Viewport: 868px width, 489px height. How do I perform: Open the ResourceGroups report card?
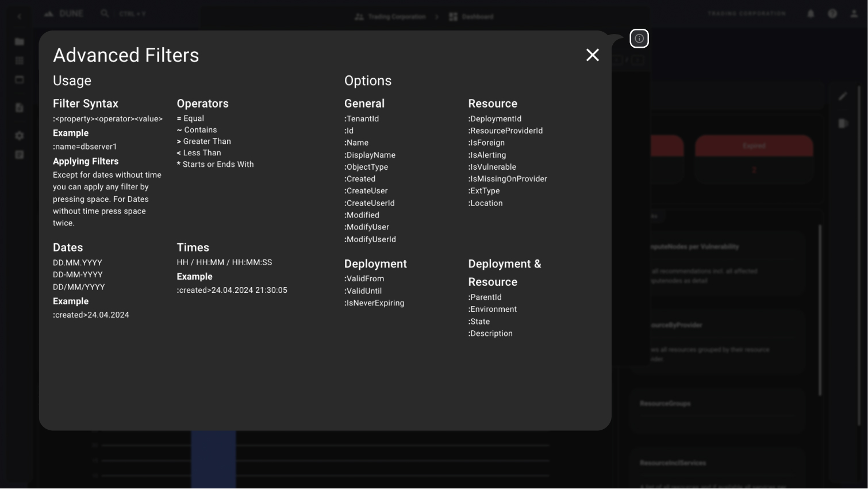pyautogui.click(x=716, y=410)
